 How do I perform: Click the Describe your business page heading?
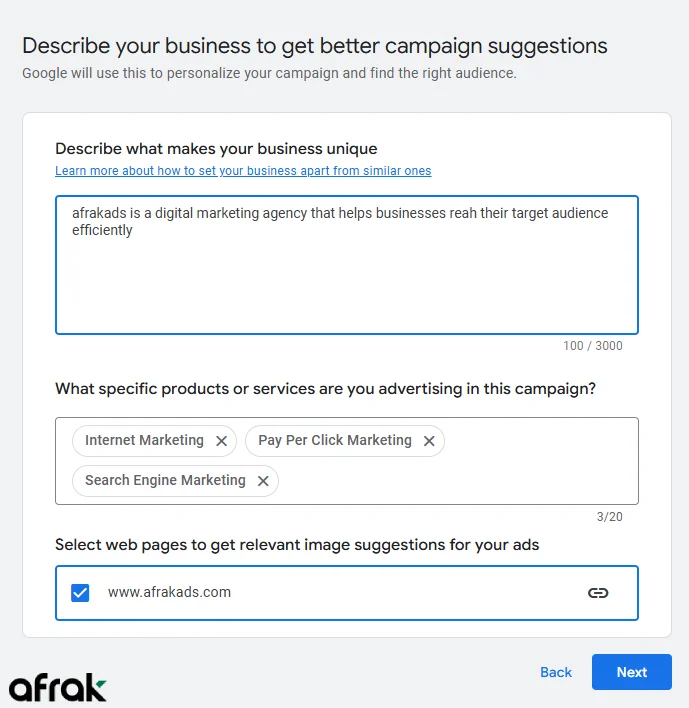pos(315,46)
